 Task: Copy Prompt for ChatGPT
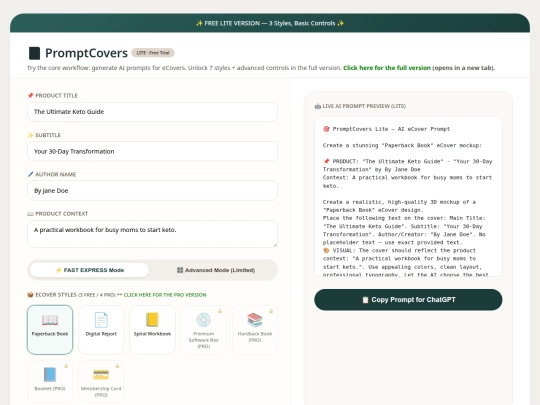[408, 300]
